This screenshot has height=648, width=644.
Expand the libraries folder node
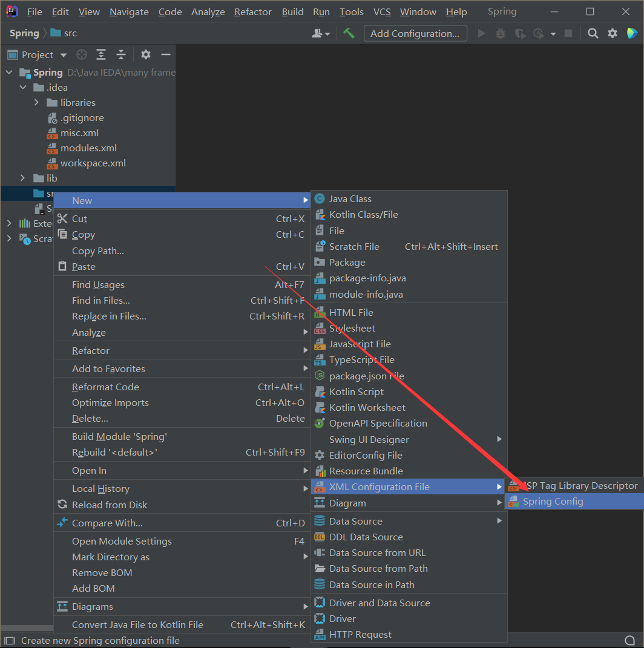pos(36,102)
